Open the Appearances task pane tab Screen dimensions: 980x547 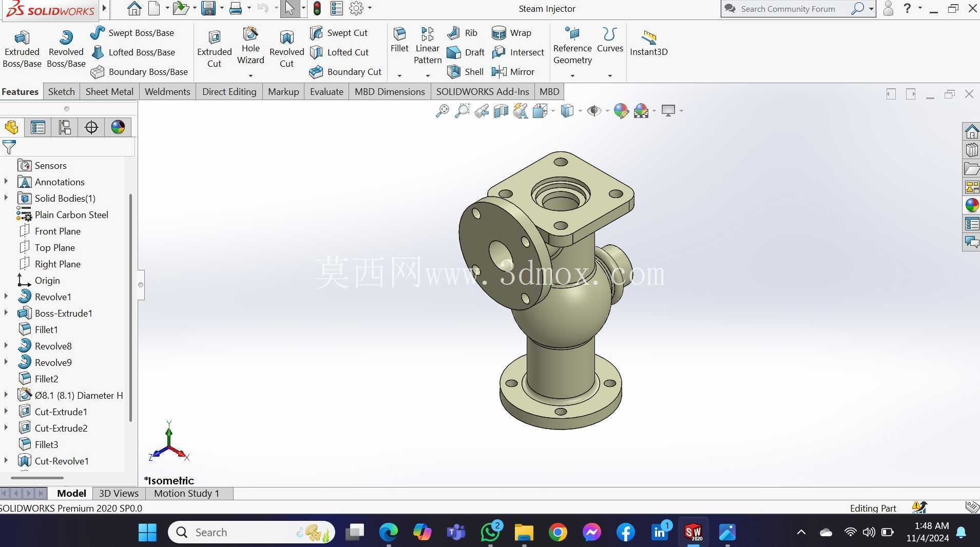coord(971,205)
